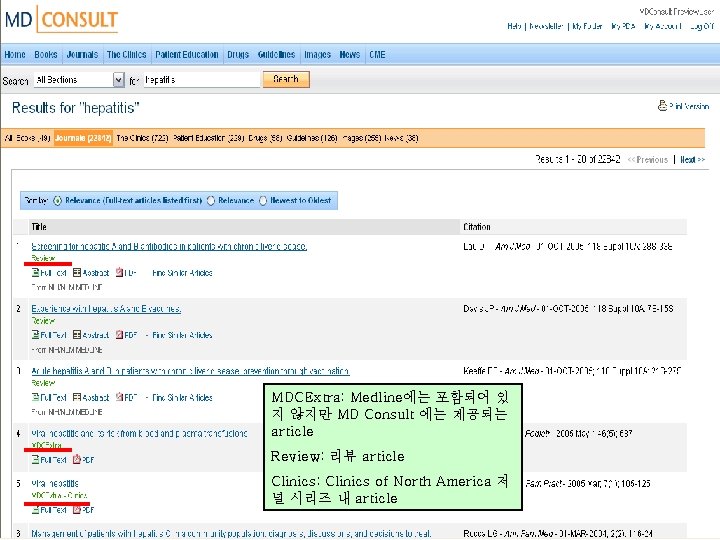Open the News nav tab
The image size is (720, 540).
point(350,55)
